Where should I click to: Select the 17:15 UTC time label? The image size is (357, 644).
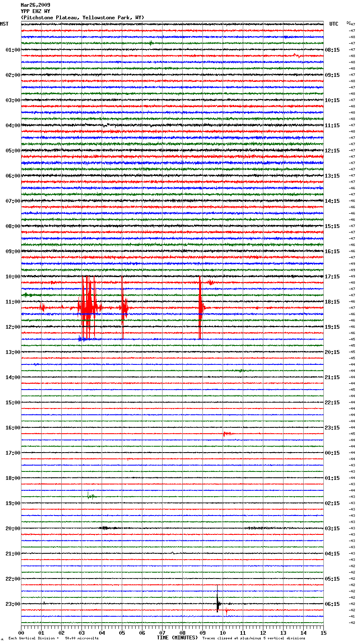(332, 277)
